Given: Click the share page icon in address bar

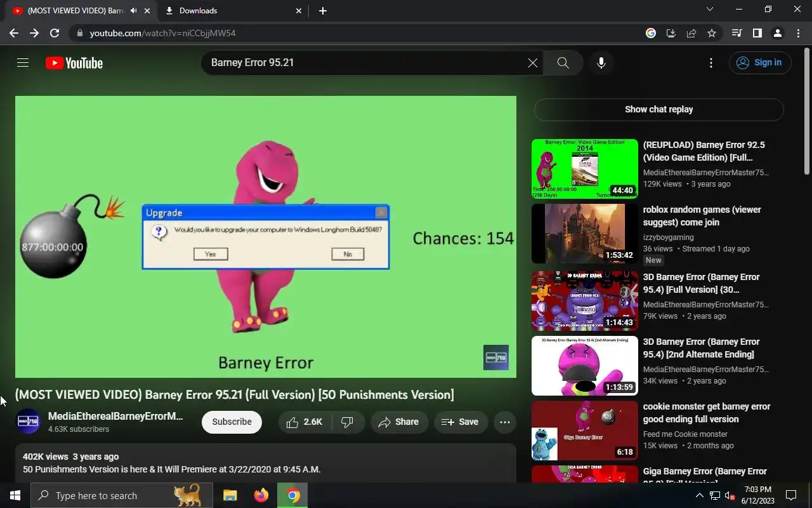Looking at the screenshot, I should click(x=691, y=33).
